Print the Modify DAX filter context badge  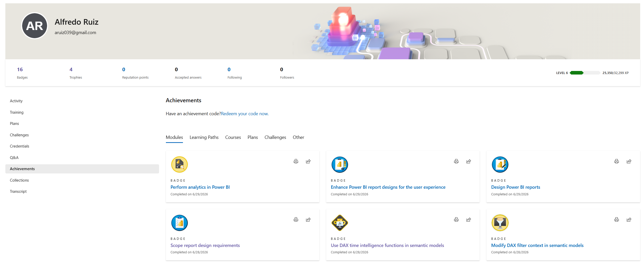617,219
